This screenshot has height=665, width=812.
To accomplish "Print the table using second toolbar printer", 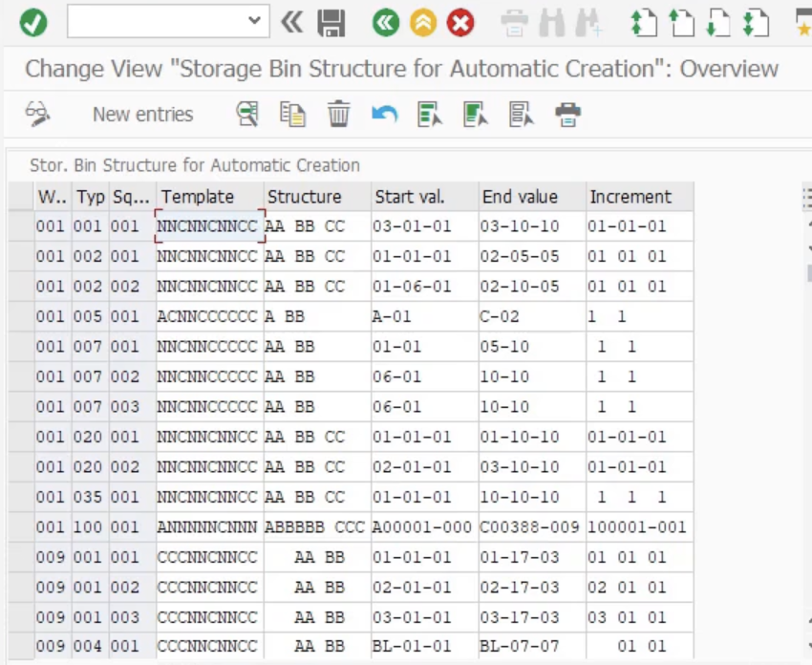I will (x=568, y=115).
